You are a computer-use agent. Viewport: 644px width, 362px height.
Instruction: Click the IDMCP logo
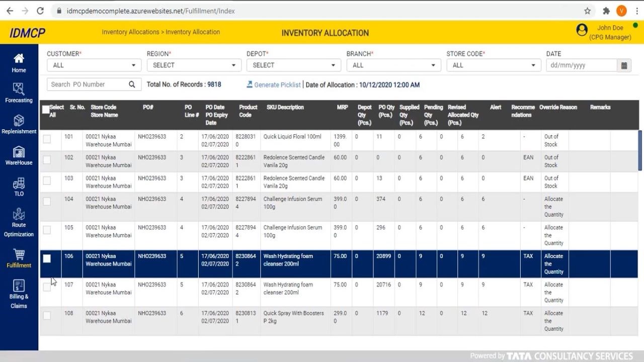tap(27, 33)
